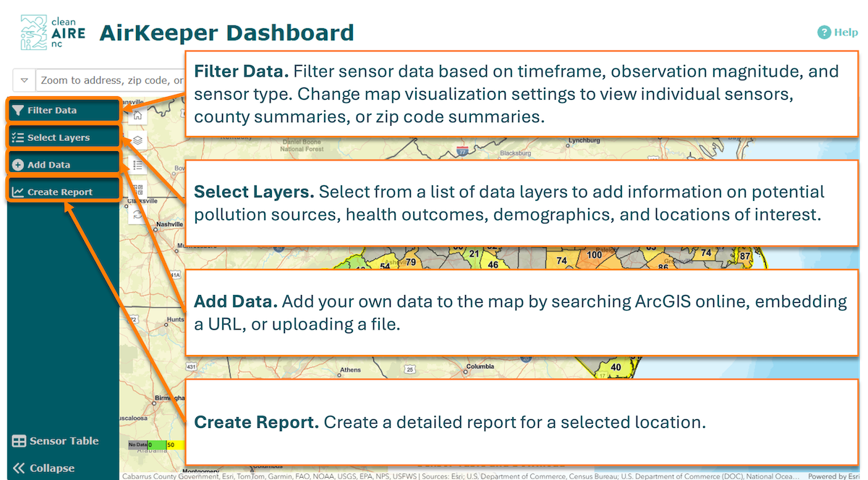
Task: Click the refresh map icon
Action: [x=137, y=215]
